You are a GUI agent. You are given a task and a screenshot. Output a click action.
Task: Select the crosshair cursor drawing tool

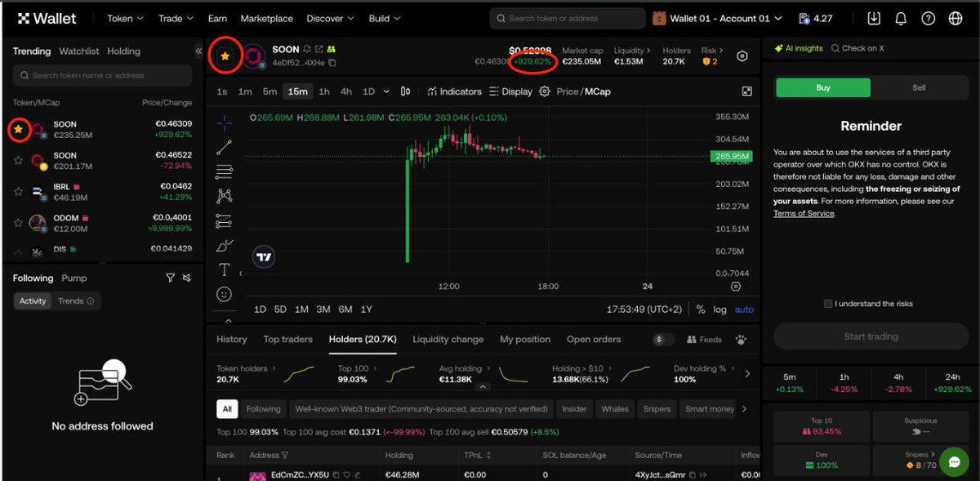coord(224,123)
